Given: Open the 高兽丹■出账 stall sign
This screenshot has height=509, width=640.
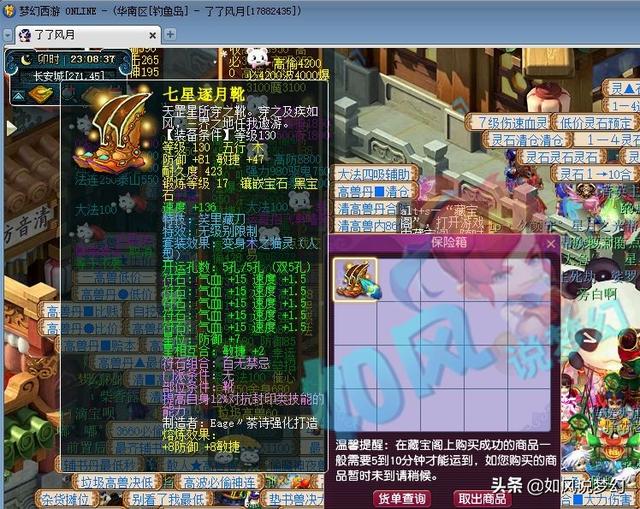Looking at the screenshot, I should pyautogui.click(x=82, y=312).
